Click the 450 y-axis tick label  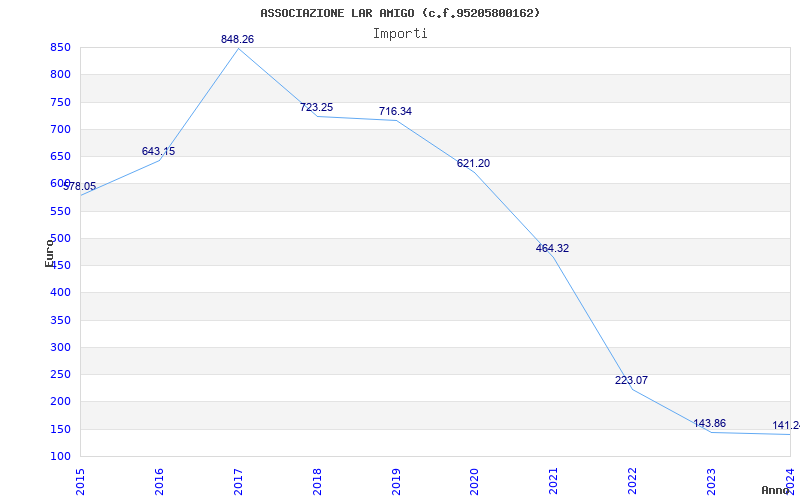(x=60, y=265)
